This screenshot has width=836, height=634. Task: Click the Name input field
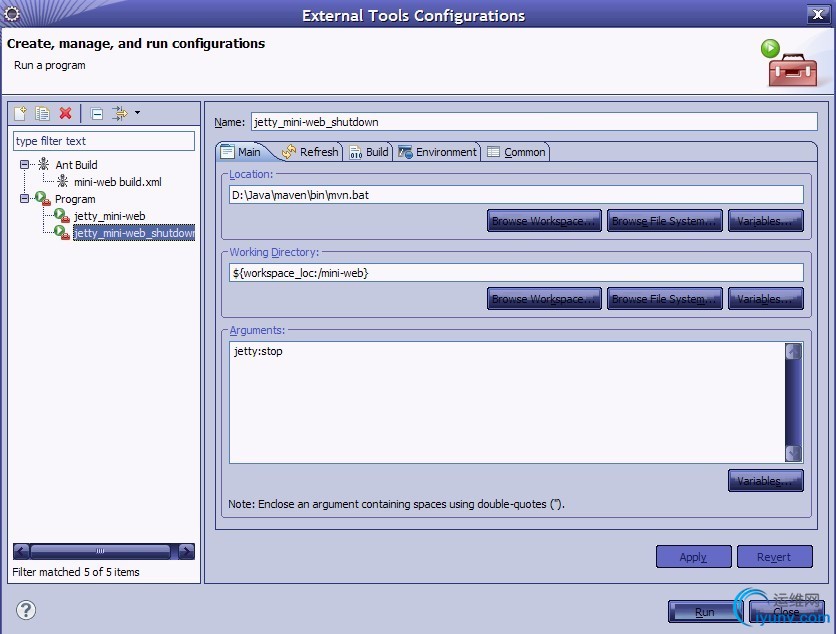pyautogui.click(x=534, y=122)
